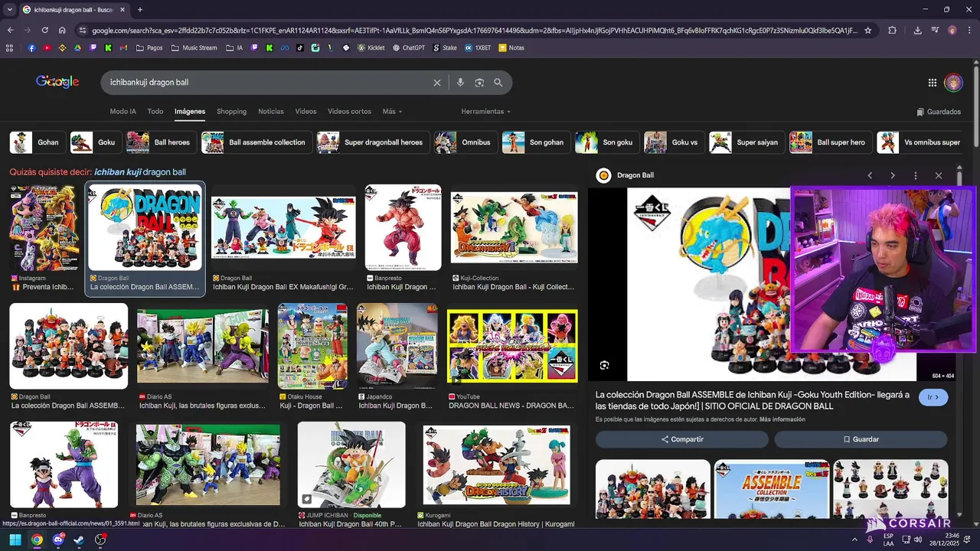980x551 pixels.
Task: Open the YouTube Dragon Ball News thumbnail
Action: (512, 346)
